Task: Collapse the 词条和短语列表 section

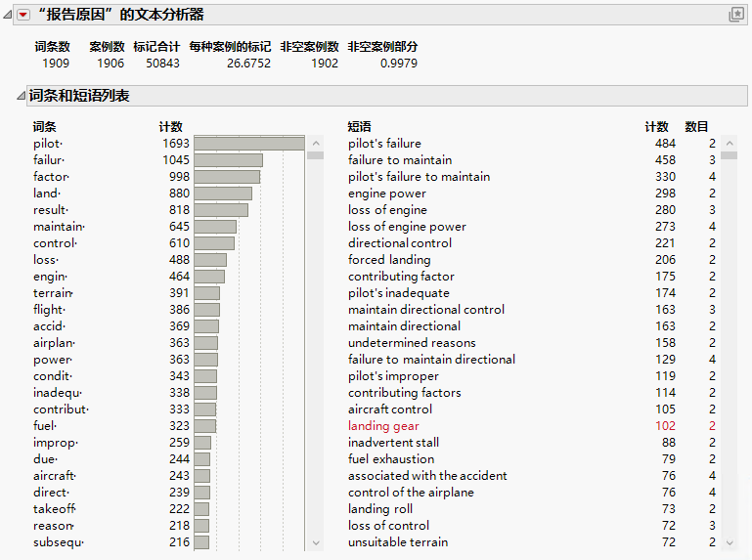Action: click(22, 96)
